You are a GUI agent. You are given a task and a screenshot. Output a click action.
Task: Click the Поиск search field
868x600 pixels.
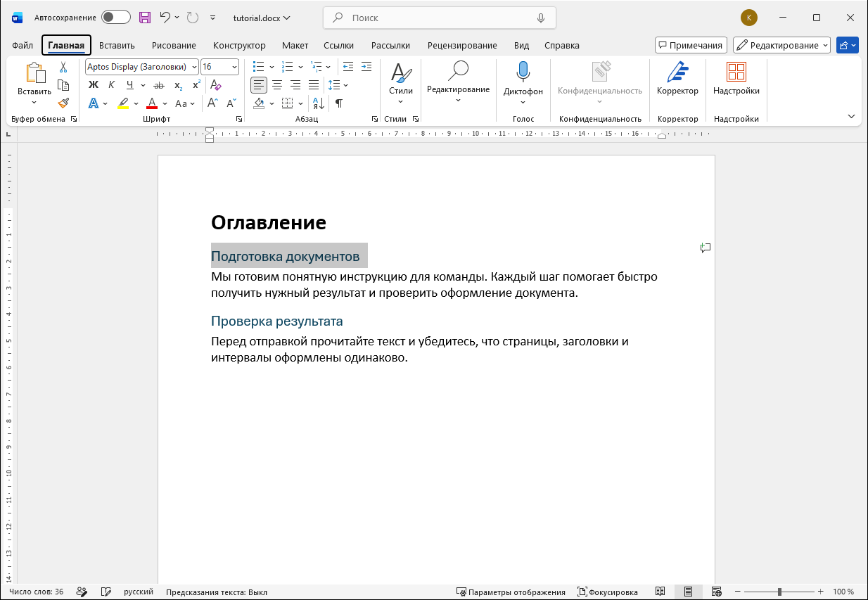pos(440,18)
